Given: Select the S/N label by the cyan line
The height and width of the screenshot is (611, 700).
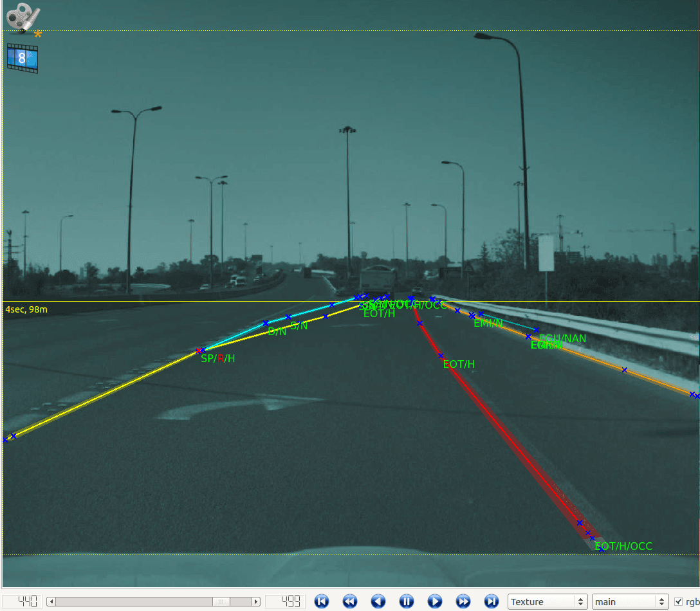Looking at the screenshot, I should click(x=299, y=326).
